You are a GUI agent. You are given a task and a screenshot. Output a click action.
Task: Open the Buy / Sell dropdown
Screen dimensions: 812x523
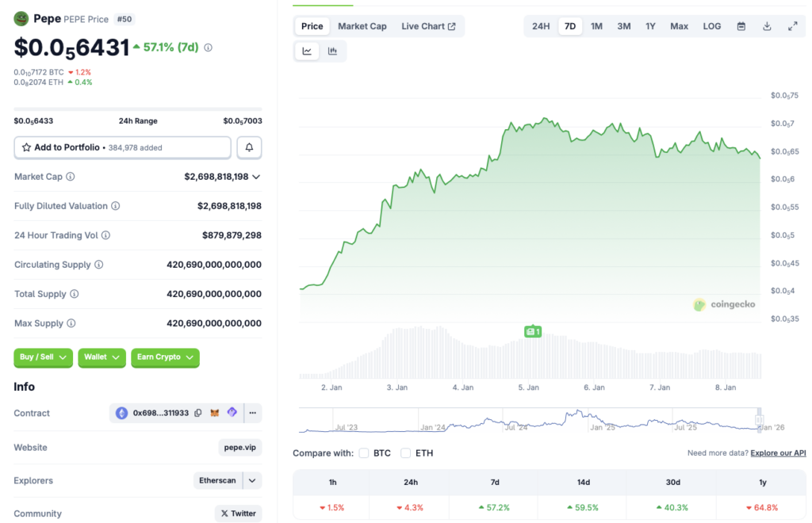(x=43, y=357)
